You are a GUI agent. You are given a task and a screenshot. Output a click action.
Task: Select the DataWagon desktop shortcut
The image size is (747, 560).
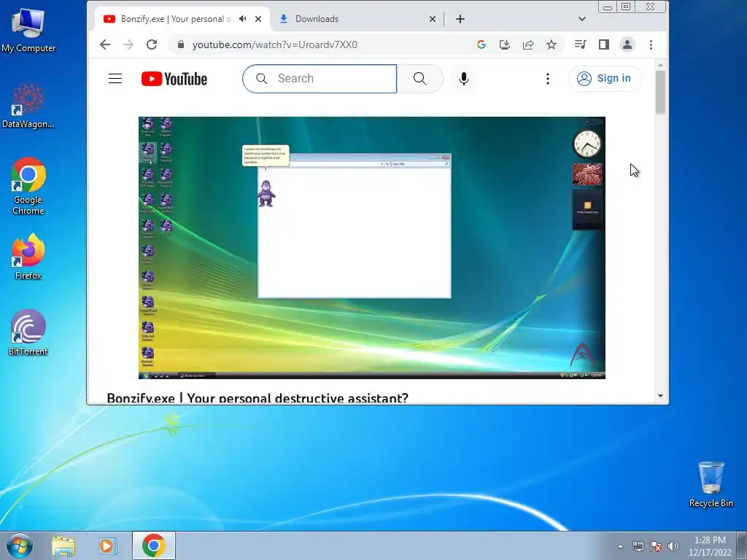click(x=28, y=106)
